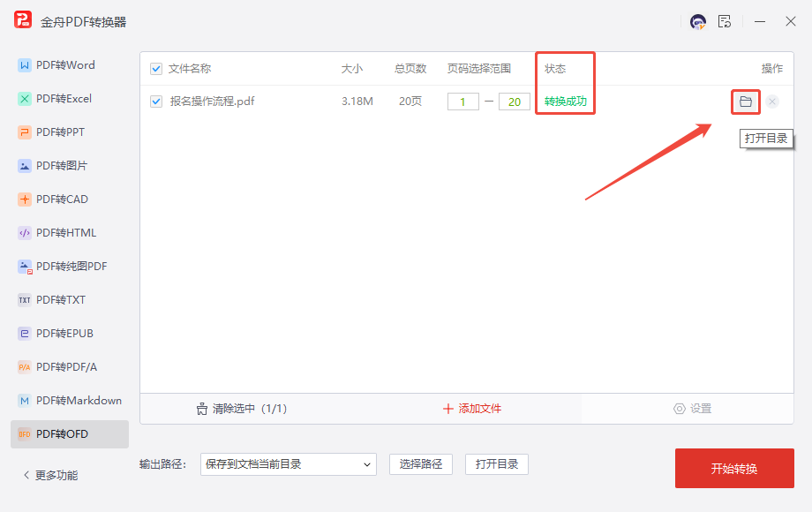Click the PDF转Excel sidebar icon
This screenshot has width=812, height=512.
click(25, 99)
